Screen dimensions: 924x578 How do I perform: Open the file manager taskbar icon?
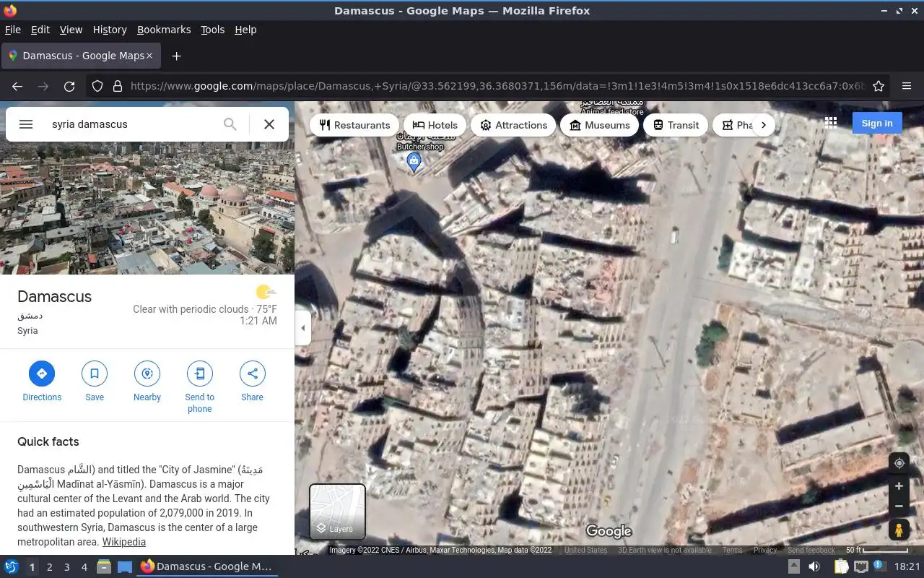pyautogui.click(x=104, y=566)
